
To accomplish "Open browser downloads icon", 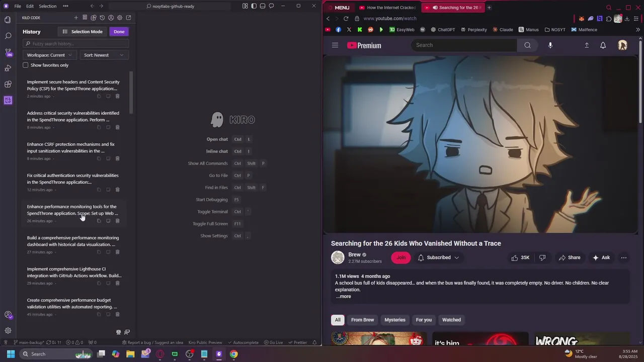I will [626, 19].
